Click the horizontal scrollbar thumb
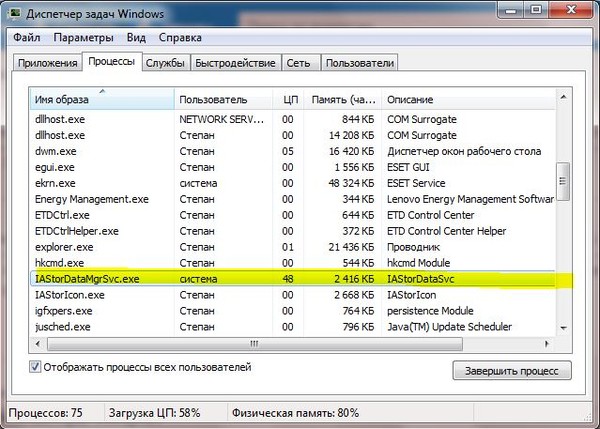Viewport: 600px width, 429px height. (x=254, y=344)
